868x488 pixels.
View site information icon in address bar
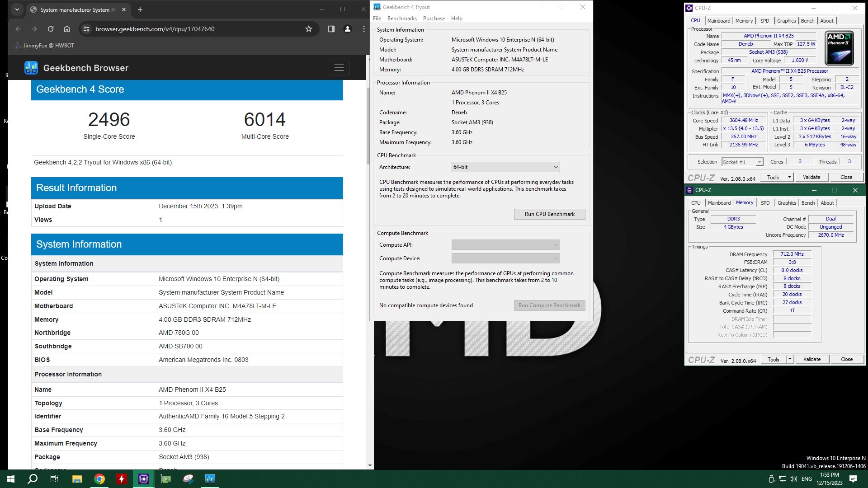coord(86,29)
